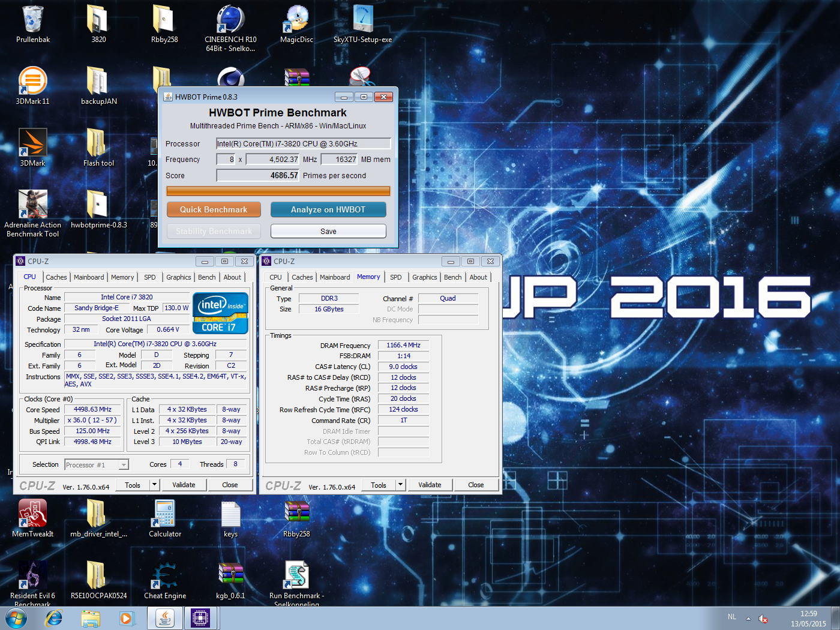Click the muted volume tray icon
Viewport: 840px width, 630px height.
(763, 619)
